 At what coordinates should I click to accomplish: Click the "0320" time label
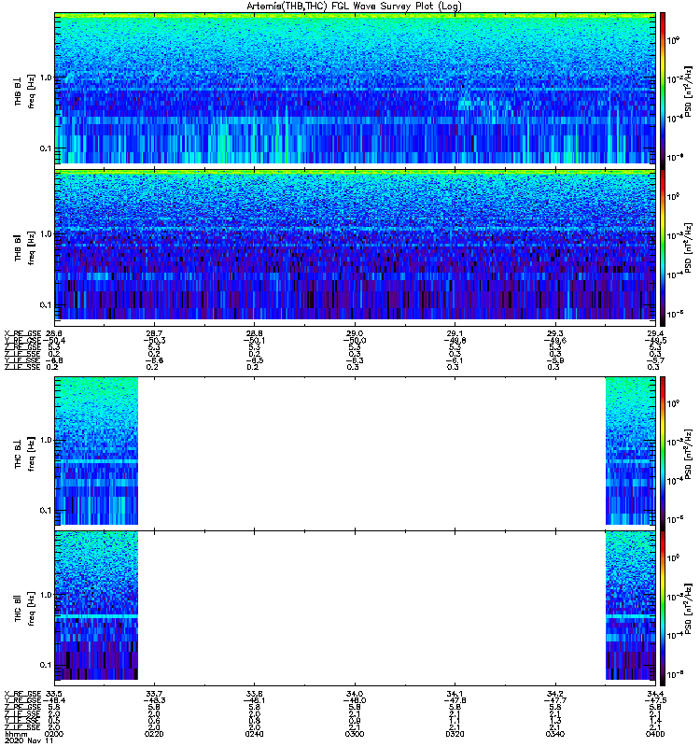click(455, 734)
